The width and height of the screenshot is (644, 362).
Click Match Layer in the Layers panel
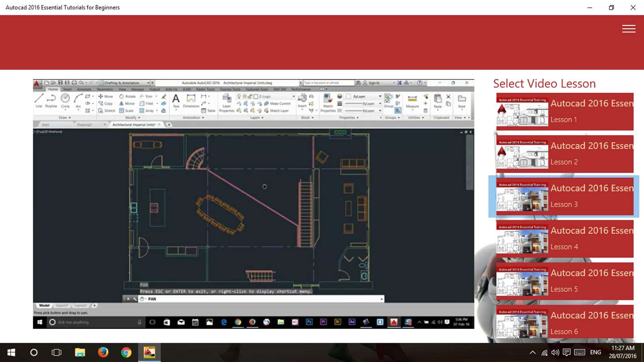click(276, 111)
